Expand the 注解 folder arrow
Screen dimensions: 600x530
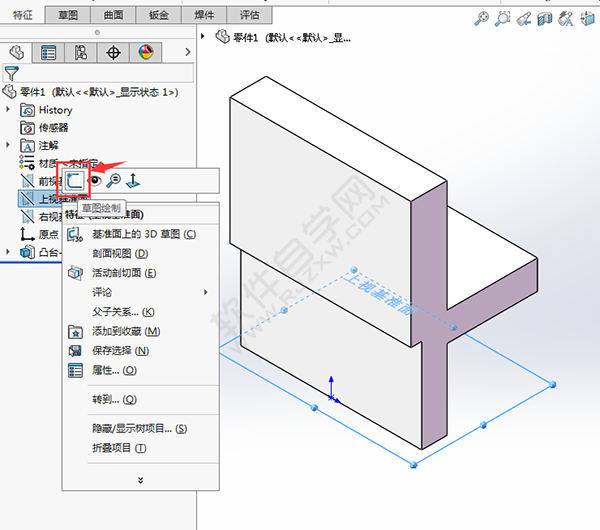pyautogui.click(x=8, y=145)
